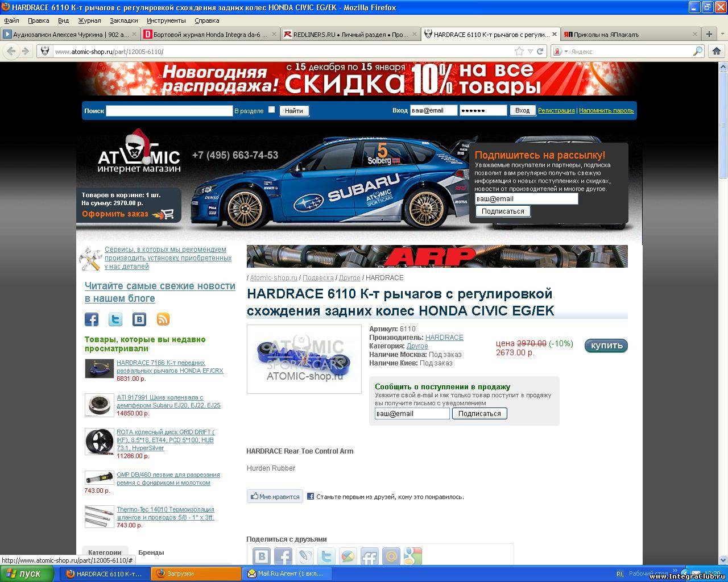Share via VKontakte icon under Поделиться с друзьями
The height and width of the screenshot is (582, 728).
click(262, 556)
